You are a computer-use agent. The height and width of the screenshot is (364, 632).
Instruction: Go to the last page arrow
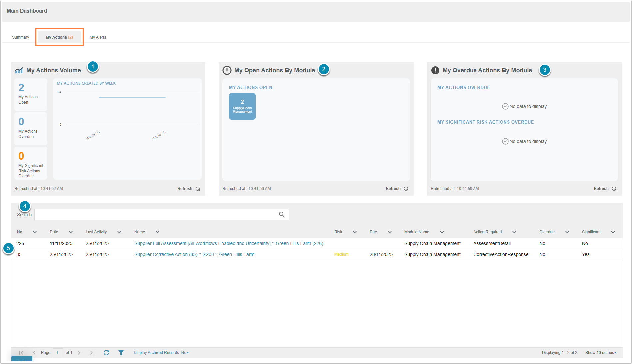point(92,353)
